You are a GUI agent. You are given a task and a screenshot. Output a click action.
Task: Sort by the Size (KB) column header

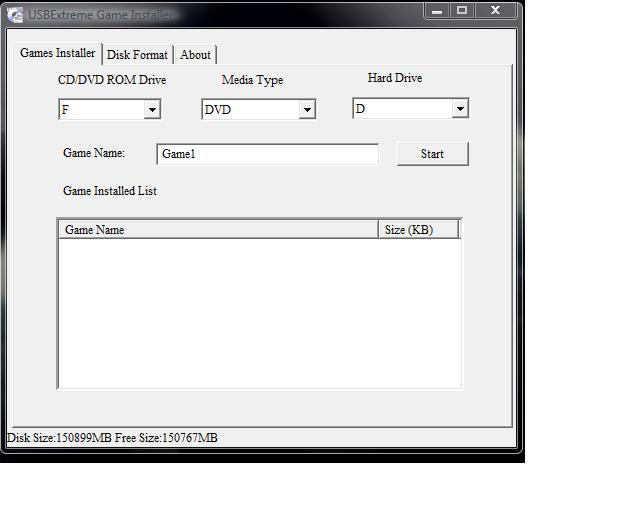418,229
